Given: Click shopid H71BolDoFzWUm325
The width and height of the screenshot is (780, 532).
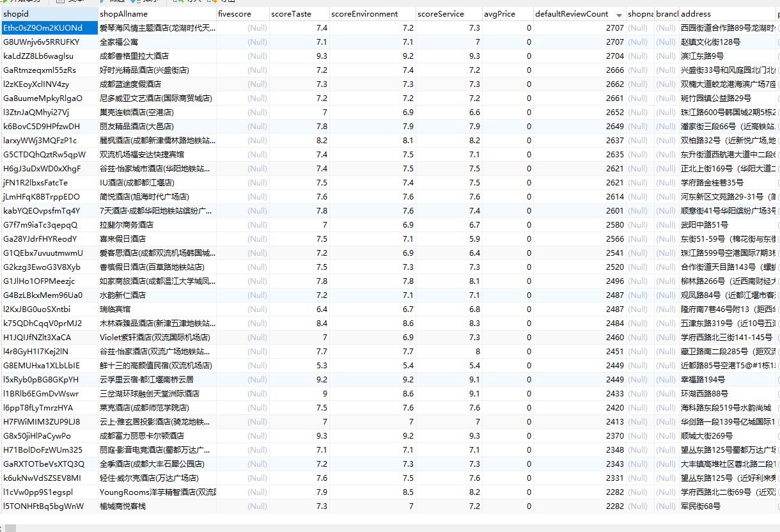Looking at the screenshot, I should (x=49, y=450).
